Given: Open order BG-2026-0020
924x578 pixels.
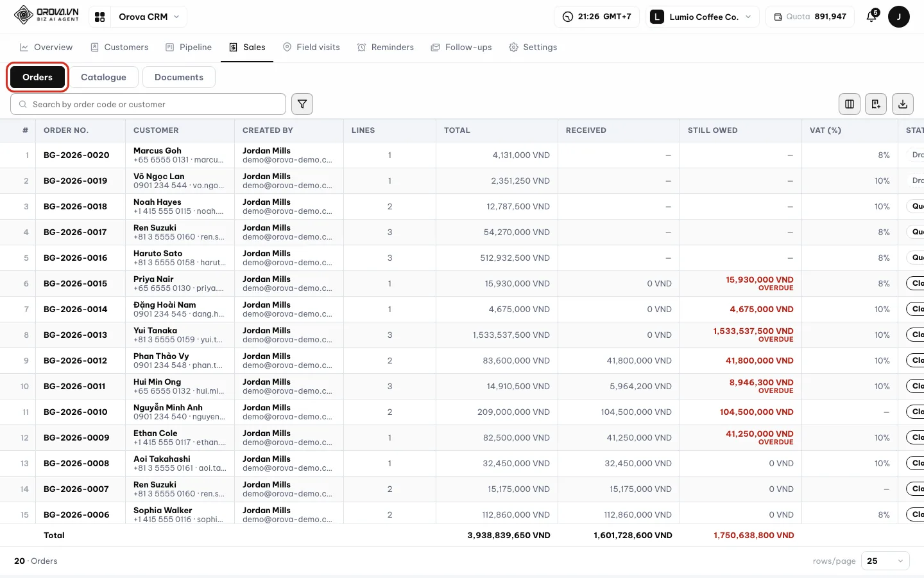Looking at the screenshot, I should (x=76, y=155).
